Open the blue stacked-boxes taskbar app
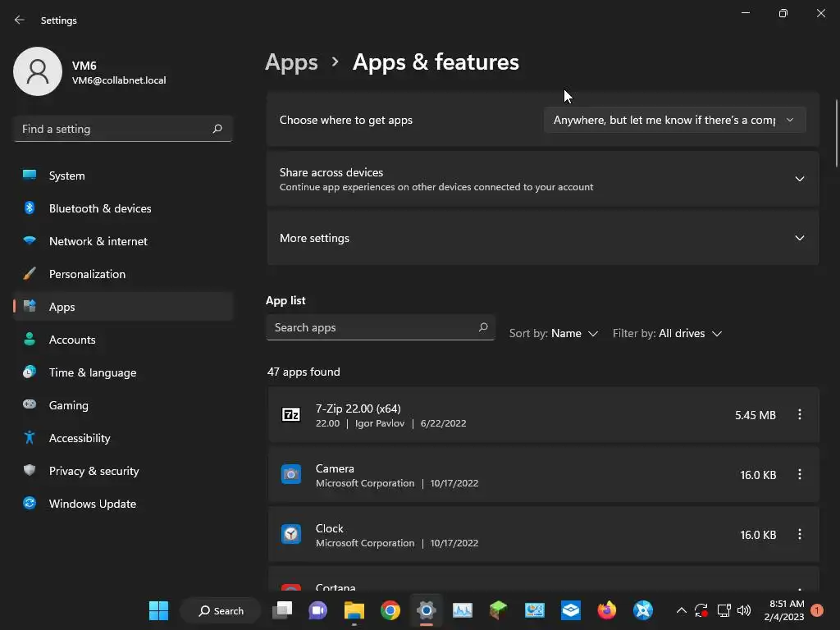The width and height of the screenshot is (840, 630). tap(571, 610)
